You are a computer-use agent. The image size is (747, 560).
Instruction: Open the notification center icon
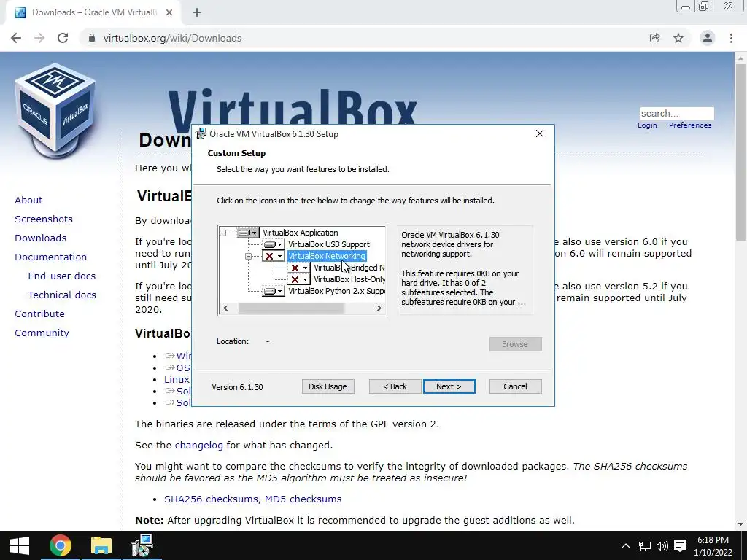pyautogui.click(x=681, y=546)
